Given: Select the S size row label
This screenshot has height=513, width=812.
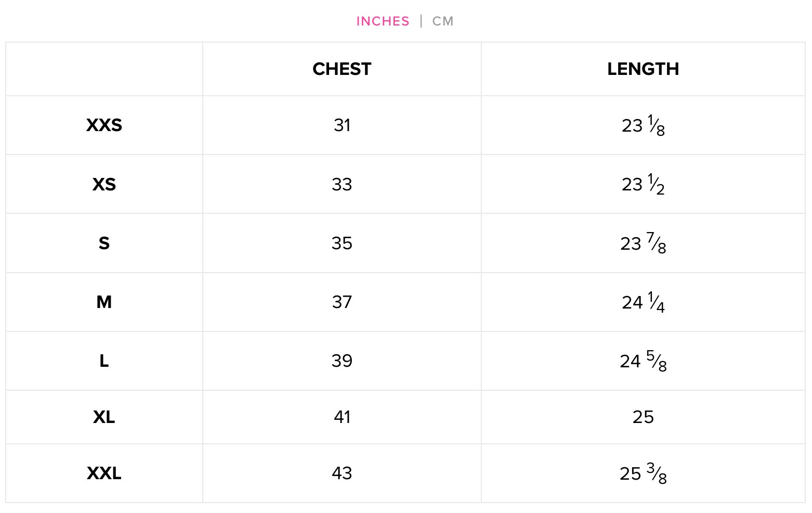Looking at the screenshot, I should [104, 243].
